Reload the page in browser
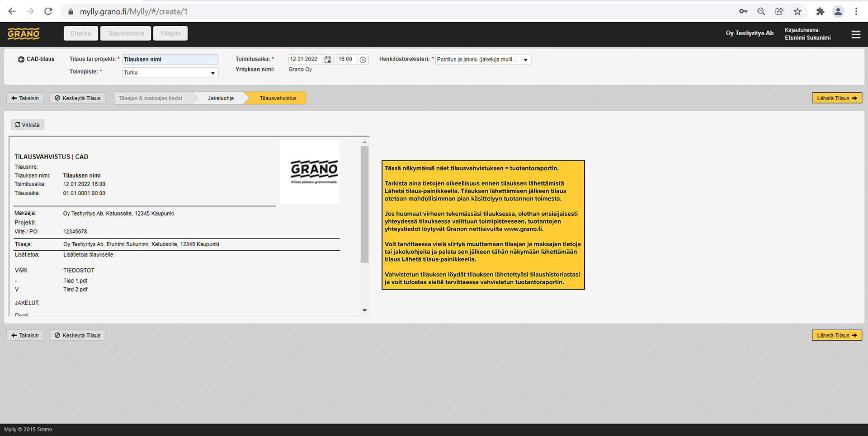Screen dimensions: 868x436 48,11
